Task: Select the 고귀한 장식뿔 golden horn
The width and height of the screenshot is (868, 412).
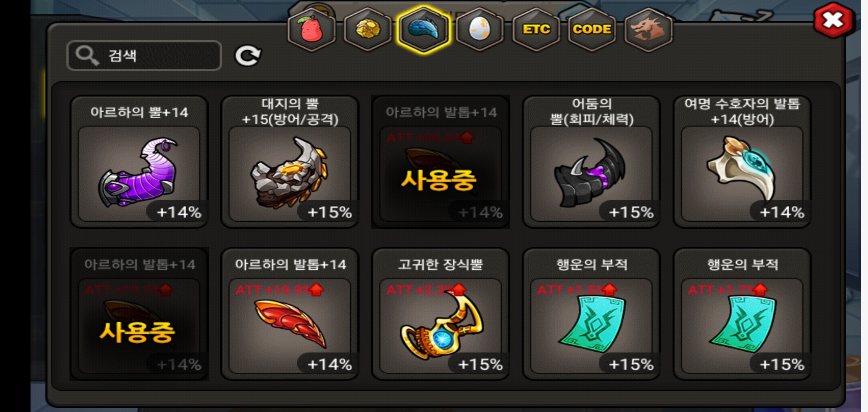Action: 440,314
